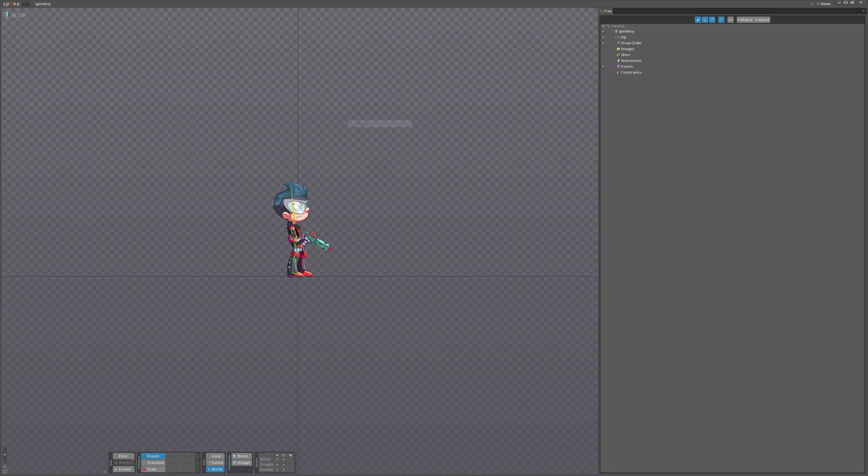This screenshot has width=868, height=476.
Task: Open the Views menu
Action: pos(823,4)
